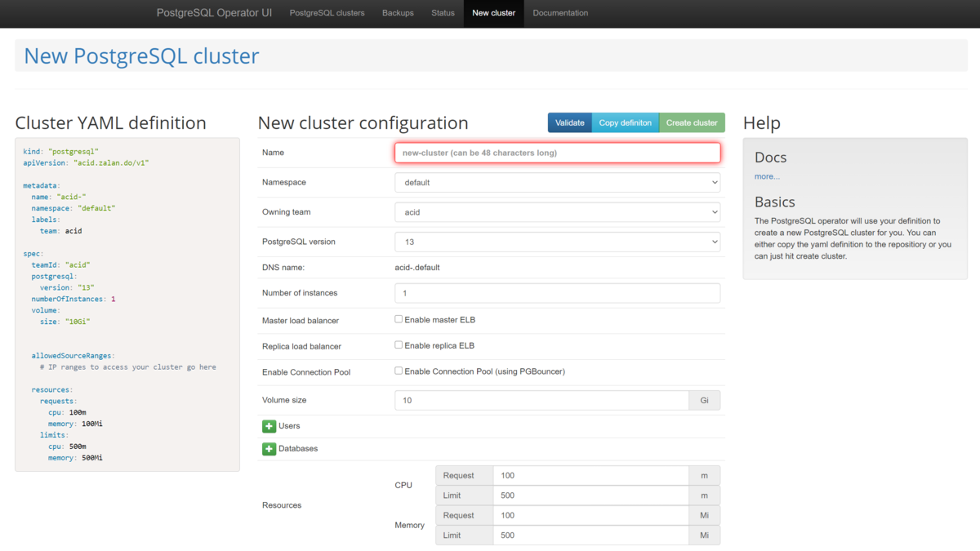Expand the Owning team dropdown
This screenshot has height=551, width=980.
pyautogui.click(x=557, y=212)
